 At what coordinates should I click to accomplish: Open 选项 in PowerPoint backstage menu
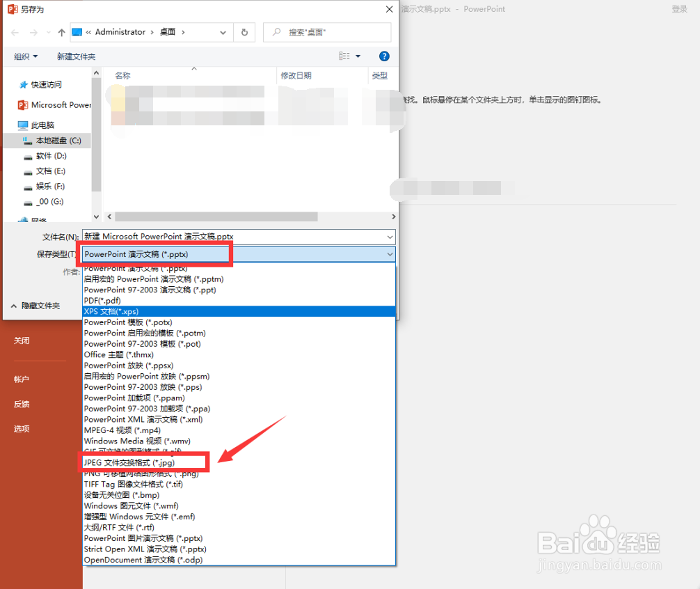pyautogui.click(x=22, y=429)
